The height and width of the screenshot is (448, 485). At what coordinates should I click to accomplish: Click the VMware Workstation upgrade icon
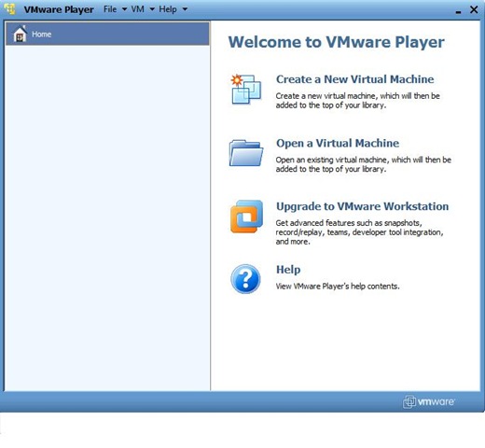246,217
